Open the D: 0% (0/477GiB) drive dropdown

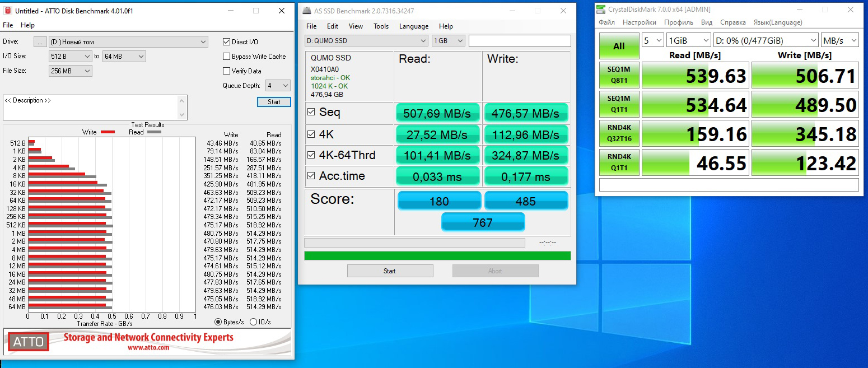766,40
